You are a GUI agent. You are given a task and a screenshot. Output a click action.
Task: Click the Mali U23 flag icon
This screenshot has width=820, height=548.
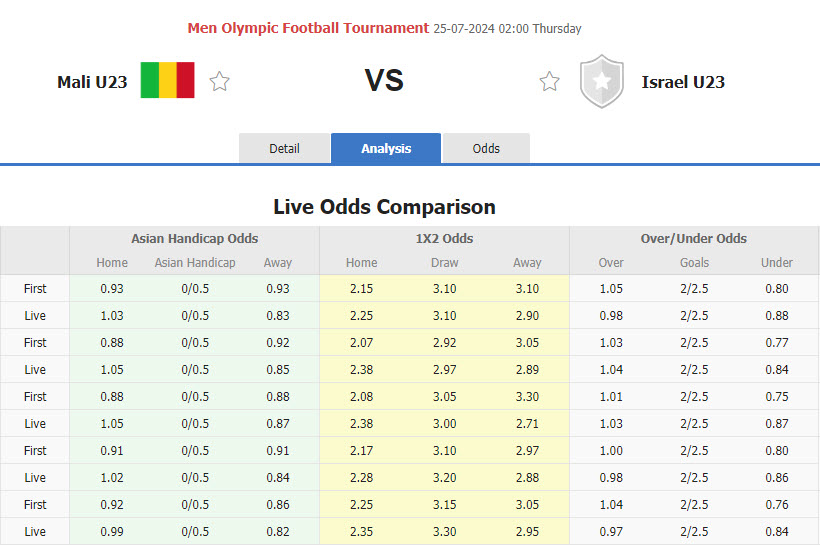click(x=167, y=81)
